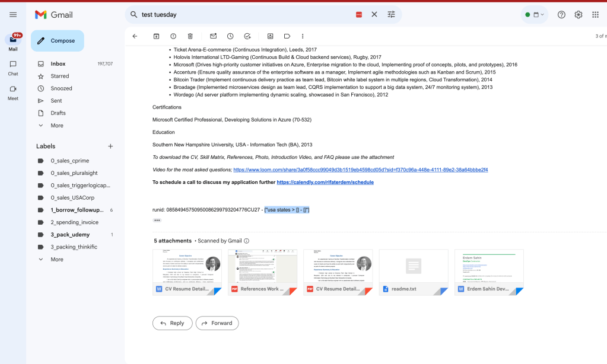This screenshot has height=364, width=607.
Task: Open the 3_pack_udemy label
Action: point(75,235)
